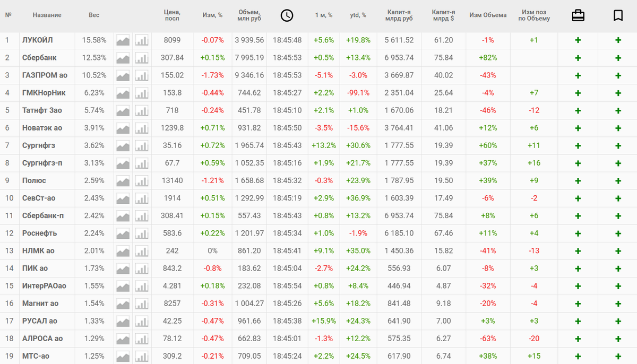Add ГАЗПРОМ ао to bookmarks with plus

pos(618,75)
